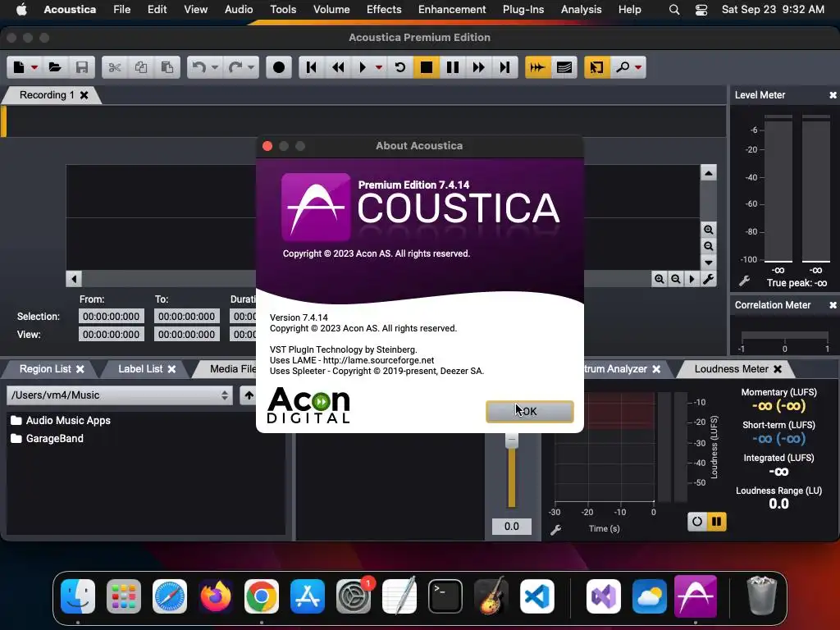Toggle the spectrogram view button

[x=564, y=67]
